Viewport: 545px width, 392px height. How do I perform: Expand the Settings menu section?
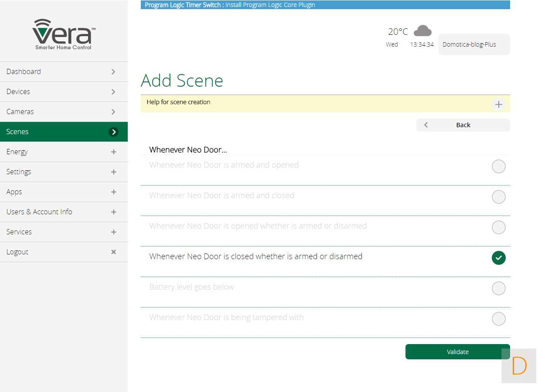click(64, 172)
